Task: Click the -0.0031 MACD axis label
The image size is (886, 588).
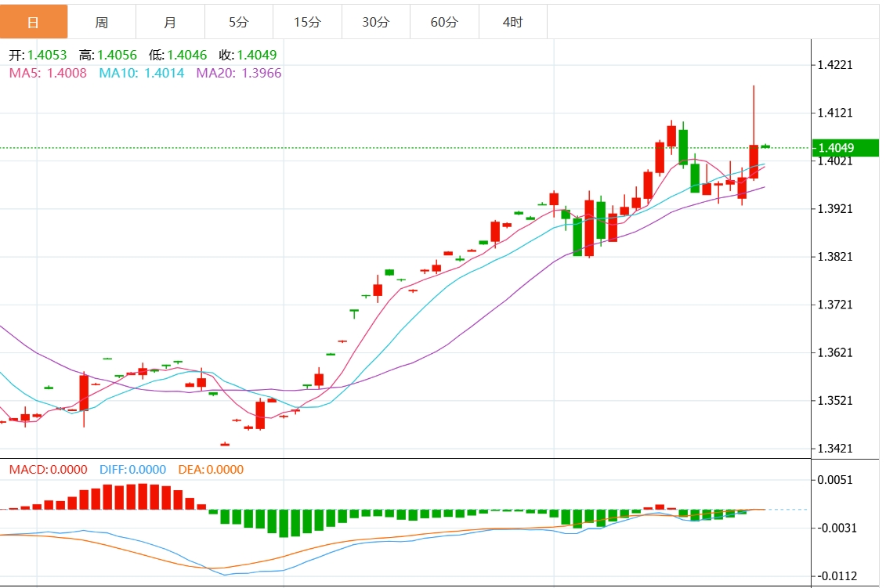Action: (837, 528)
